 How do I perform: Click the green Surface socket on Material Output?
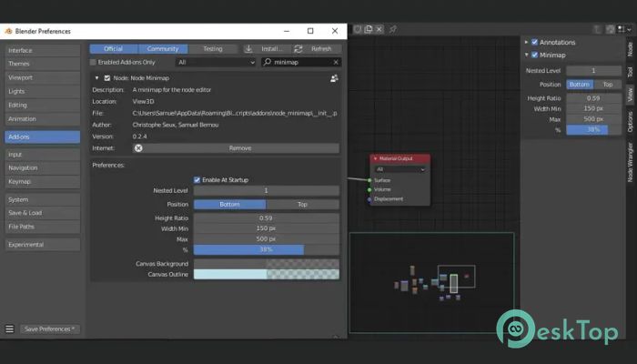coord(369,180)
